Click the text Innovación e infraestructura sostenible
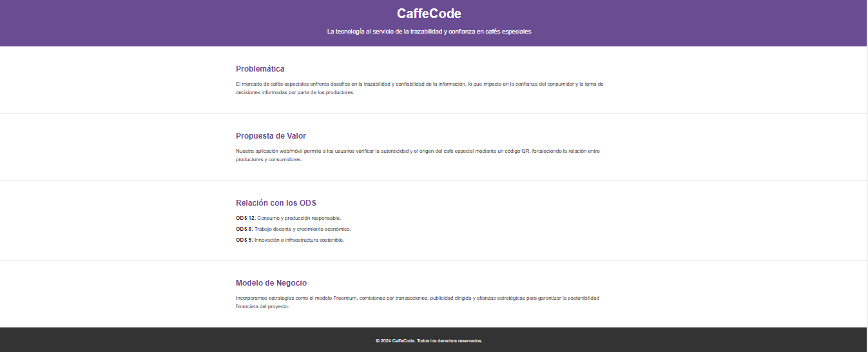Image resolution: width=868 pixels, height=352 pixels. (x=299, y=240)
